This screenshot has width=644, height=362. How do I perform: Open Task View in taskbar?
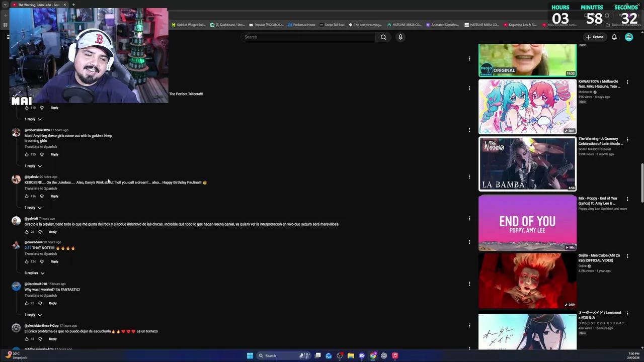pos(317,355)
